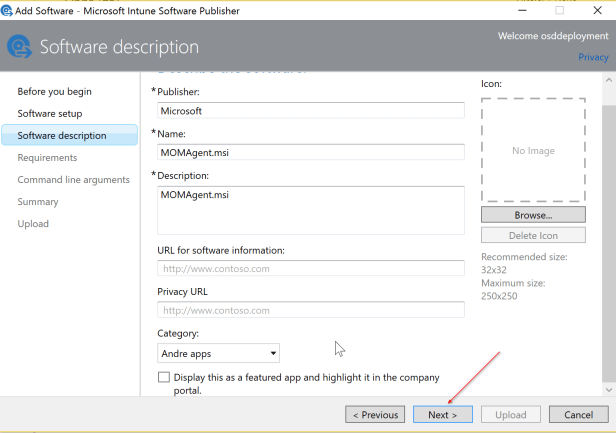616x433 pixels.
Task: Click the Software description header logo icon
Action: (19, 46)
